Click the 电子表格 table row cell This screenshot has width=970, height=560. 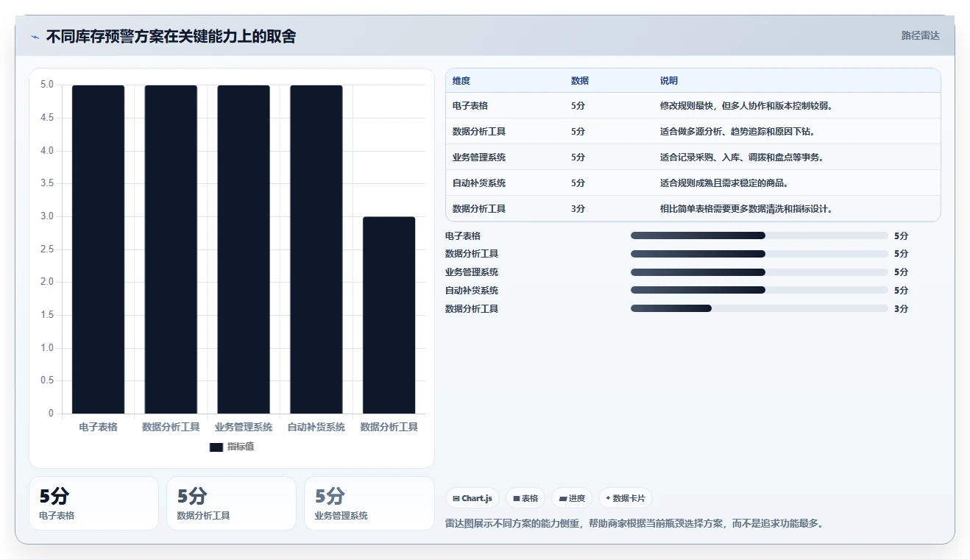point(470,106)
